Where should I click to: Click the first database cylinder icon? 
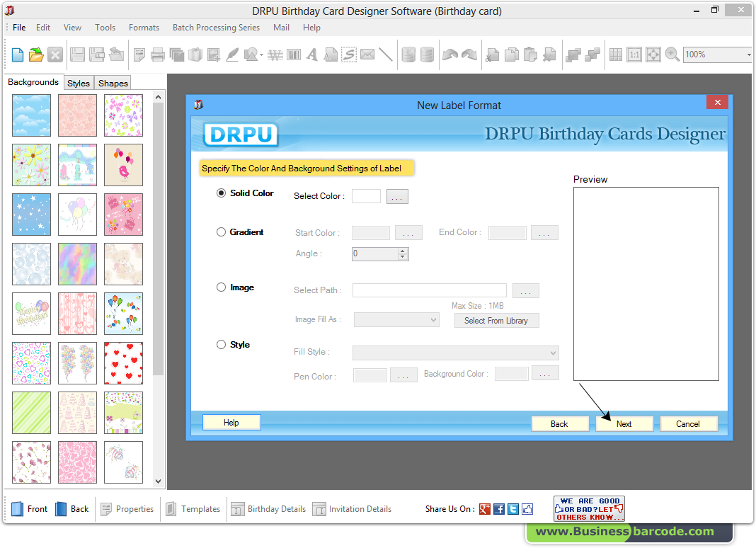408,55
